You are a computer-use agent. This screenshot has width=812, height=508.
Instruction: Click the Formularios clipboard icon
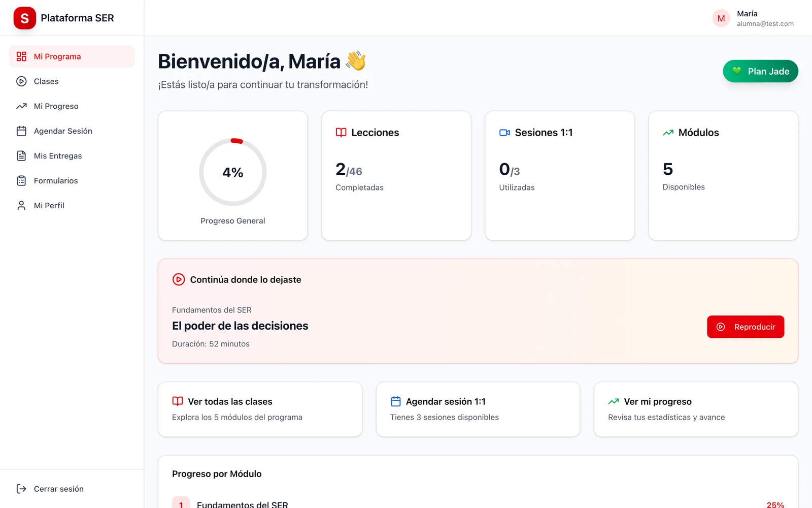21,181
